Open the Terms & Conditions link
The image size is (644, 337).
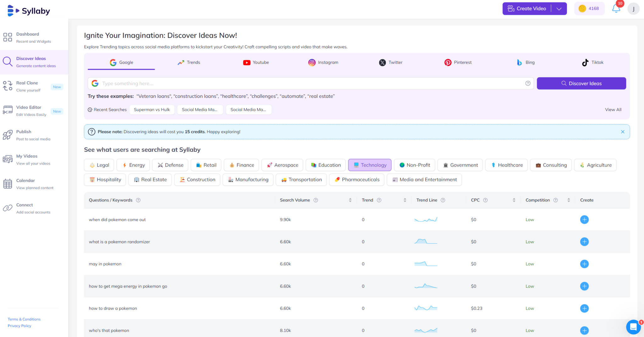pos(24,319)
